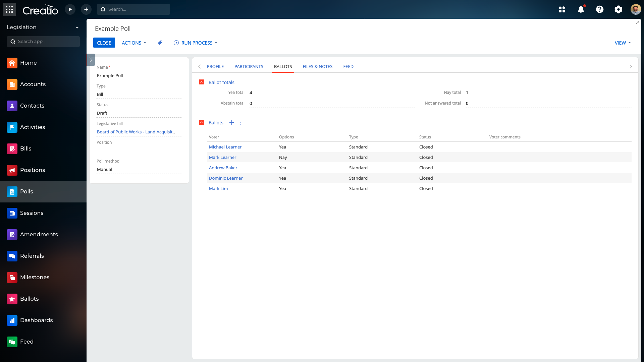Collapse the Ballots detail section
This screenshot has height=362, width=644.
click(202, 123)
